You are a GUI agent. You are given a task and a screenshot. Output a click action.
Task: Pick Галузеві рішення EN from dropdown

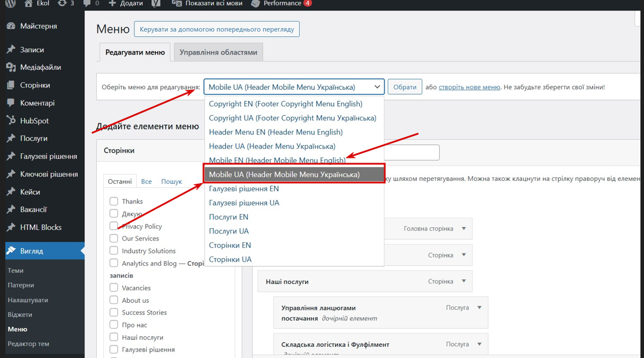tap(294, 188)
